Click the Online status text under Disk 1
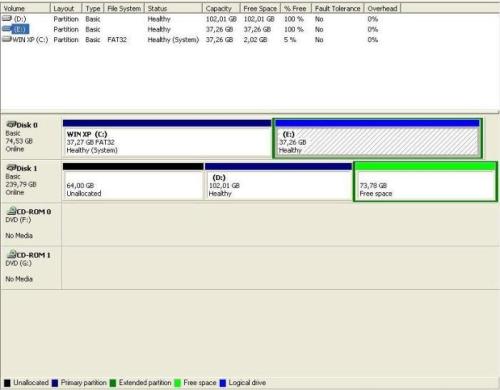This screenshot has width=500, height=390. 15,192
